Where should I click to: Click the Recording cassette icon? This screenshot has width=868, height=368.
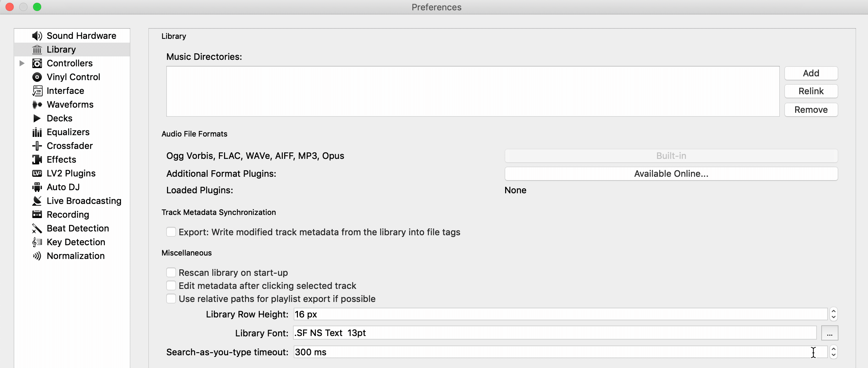[x=37, y=215]
